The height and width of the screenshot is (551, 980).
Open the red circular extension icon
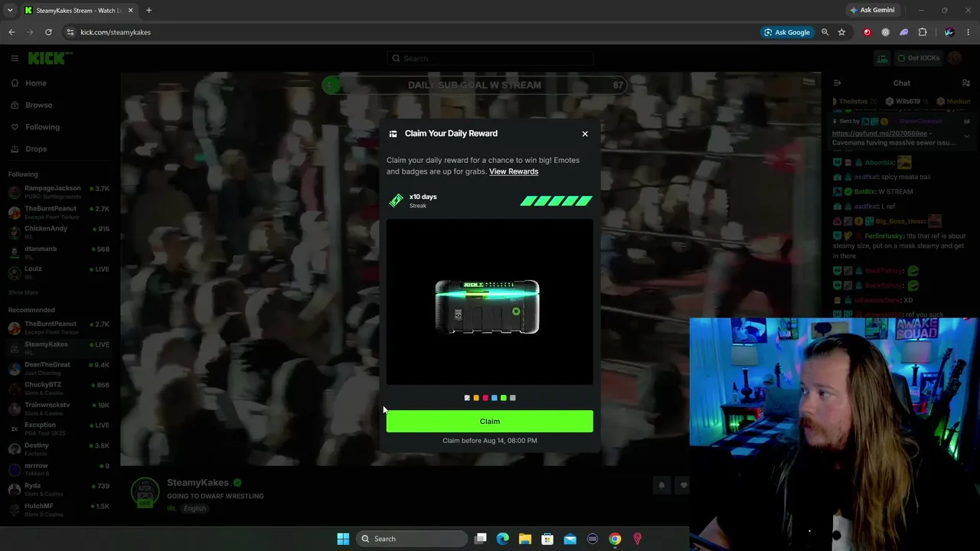(x=867, y=32)
